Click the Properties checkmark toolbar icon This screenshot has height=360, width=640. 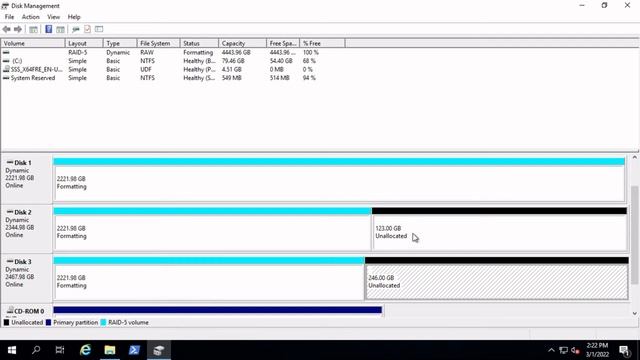[x=87, y=29]
